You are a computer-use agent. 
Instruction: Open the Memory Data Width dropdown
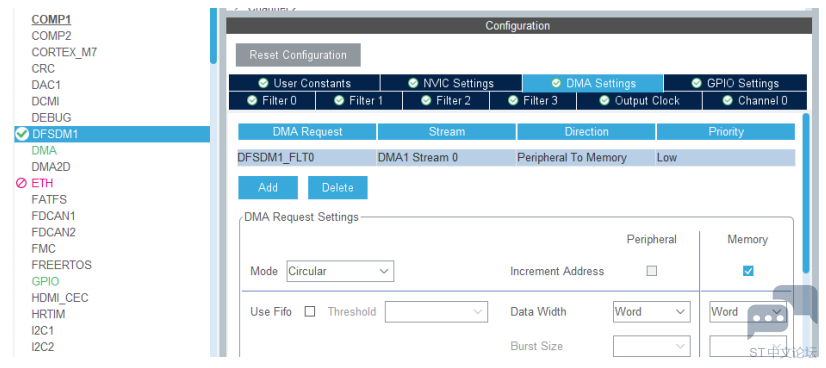tap(748, 312)
